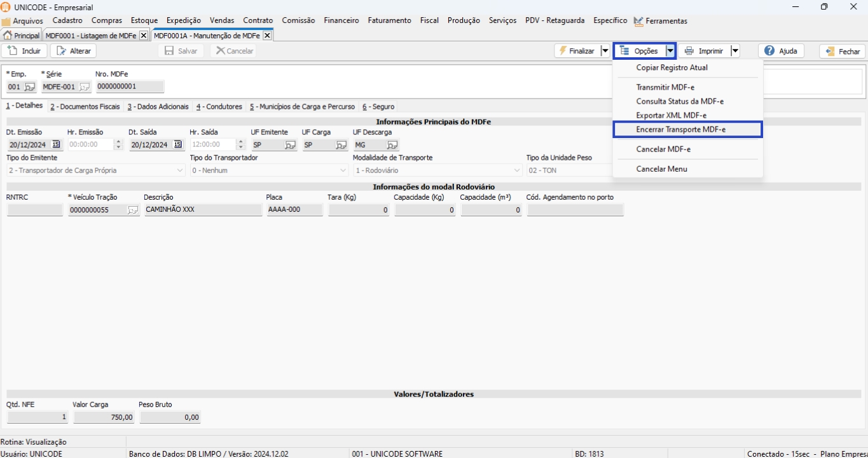868x458 pixels.
Task: Click the Série field lookup icon
Action: [x=84, y=87]
